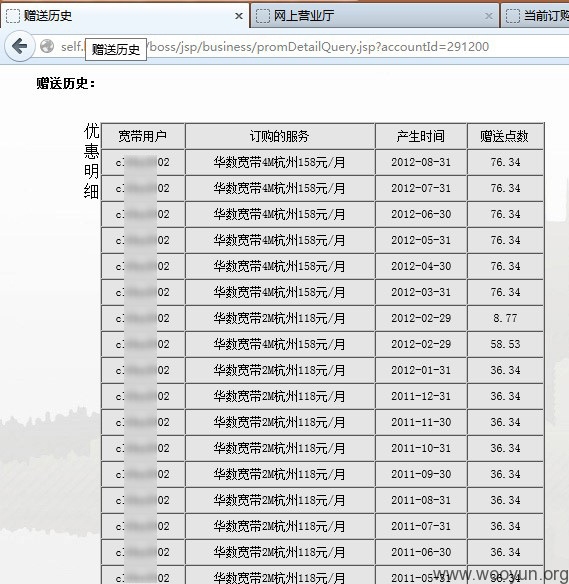Image resolution: width=569 pixels, height=584 pixels.
Task: Click the globe site identity icon
Action: point(47,47)
